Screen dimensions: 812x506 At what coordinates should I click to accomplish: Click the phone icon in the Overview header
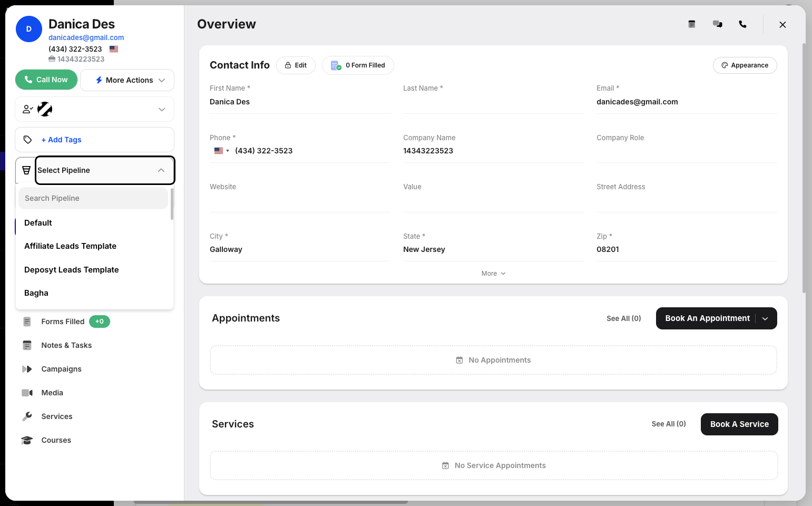pos(743,24)
